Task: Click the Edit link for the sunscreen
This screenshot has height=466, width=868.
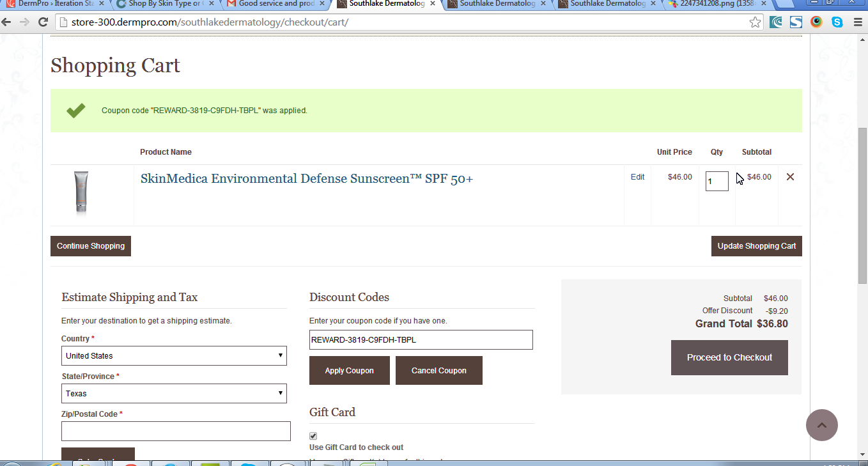Action: click(x=637, y=177)
